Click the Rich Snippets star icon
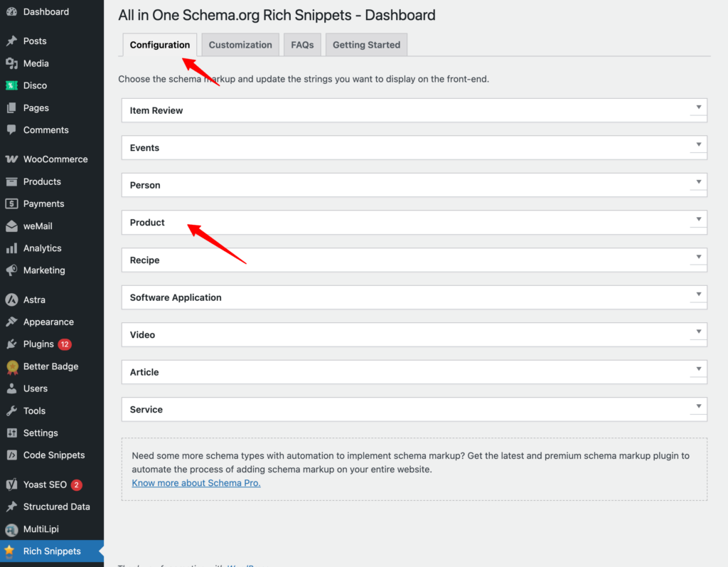 tap(9, 551)
